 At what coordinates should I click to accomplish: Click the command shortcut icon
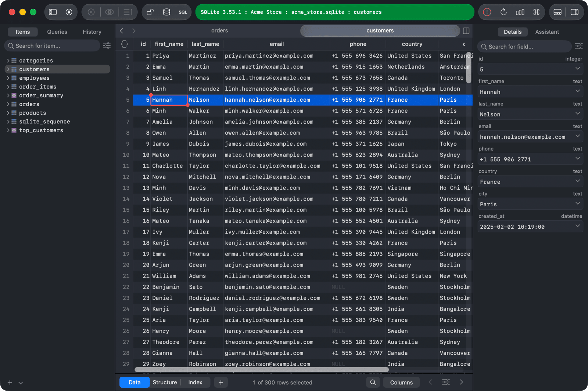point(536,12)
